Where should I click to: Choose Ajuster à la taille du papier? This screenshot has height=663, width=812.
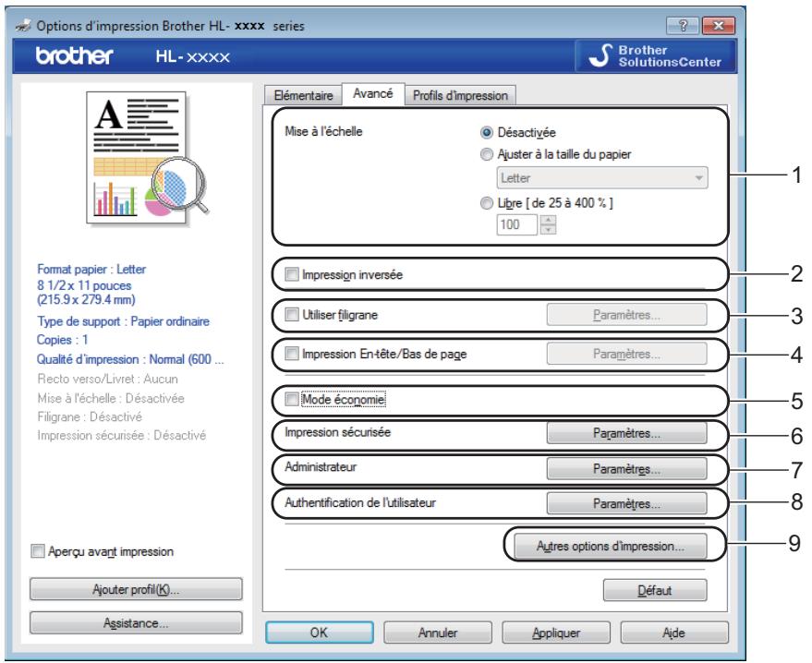(x=486, y=154)
